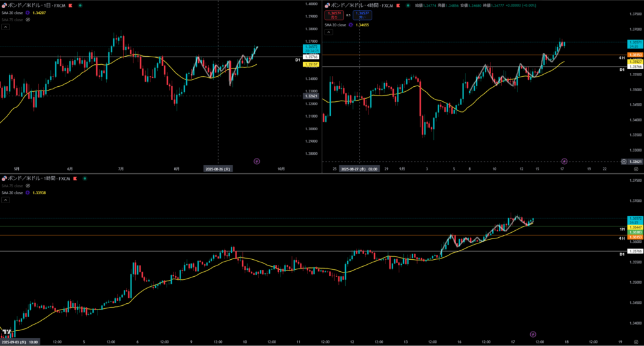Click the purple event marker on 4-hour chart
The width and height of the screenshot is (644, 346).
[564, 161]
